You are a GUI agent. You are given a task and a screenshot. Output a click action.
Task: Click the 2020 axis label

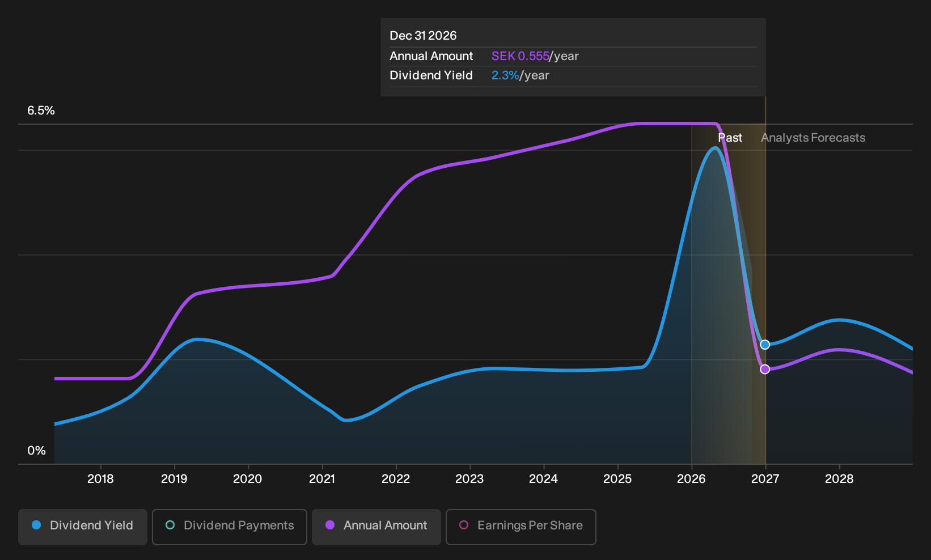click(248, 479)
